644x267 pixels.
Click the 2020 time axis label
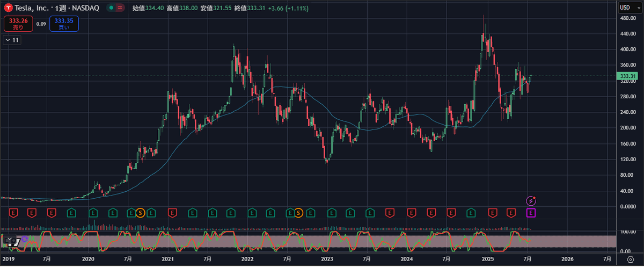(88, 258)
